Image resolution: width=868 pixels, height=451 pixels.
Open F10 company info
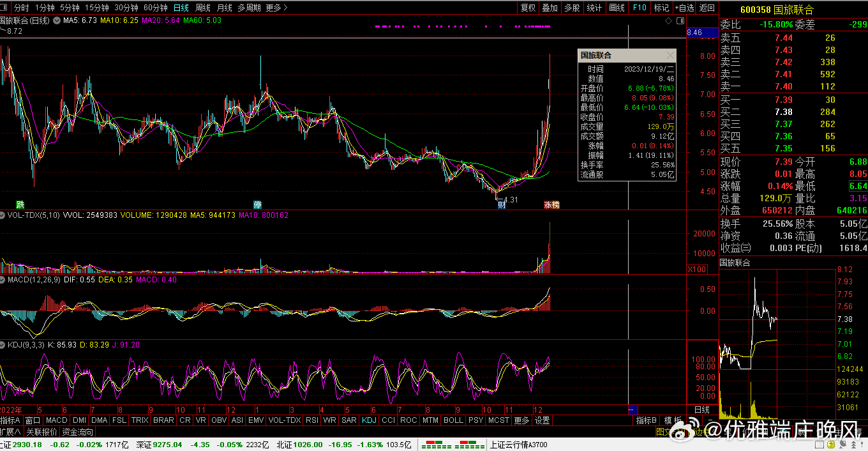[640, 8]
